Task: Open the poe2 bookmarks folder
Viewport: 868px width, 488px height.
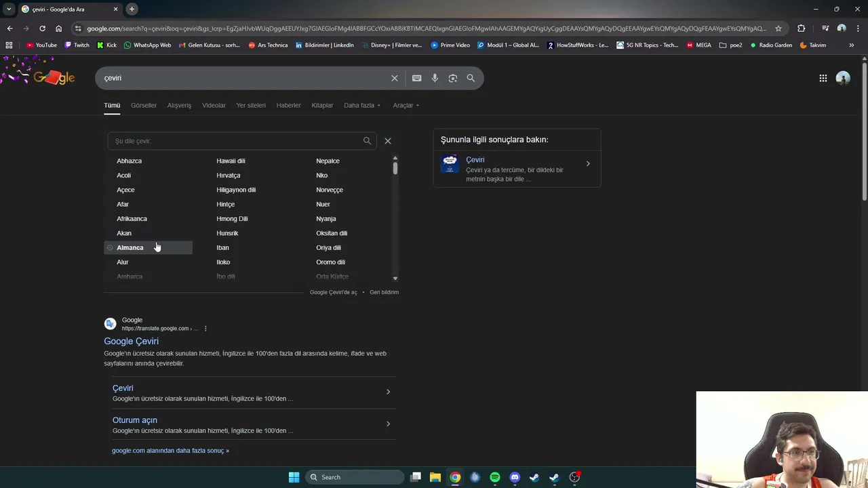Action: point(730,45)
